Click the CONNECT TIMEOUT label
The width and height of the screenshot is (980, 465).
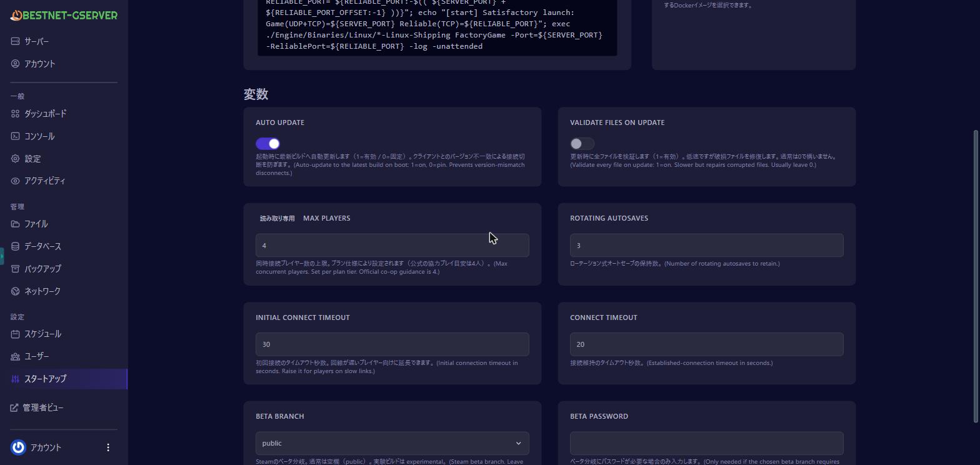(604, 317)
